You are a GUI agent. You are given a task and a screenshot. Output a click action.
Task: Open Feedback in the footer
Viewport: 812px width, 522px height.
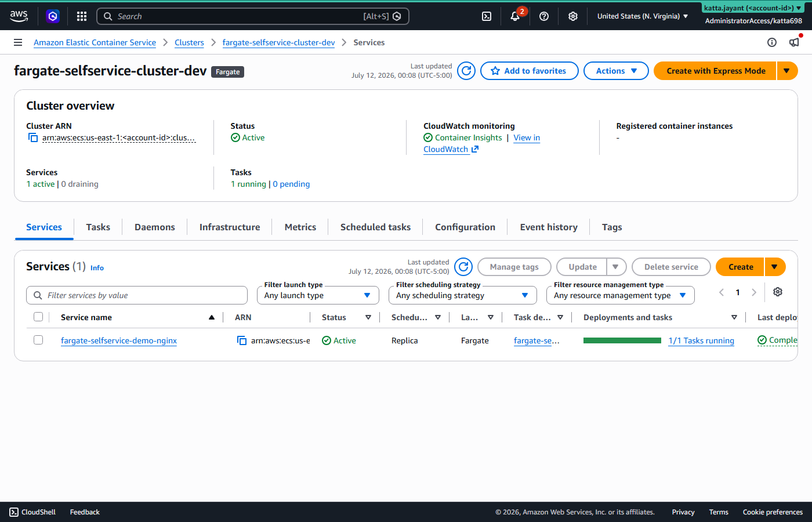pos(85,512)
